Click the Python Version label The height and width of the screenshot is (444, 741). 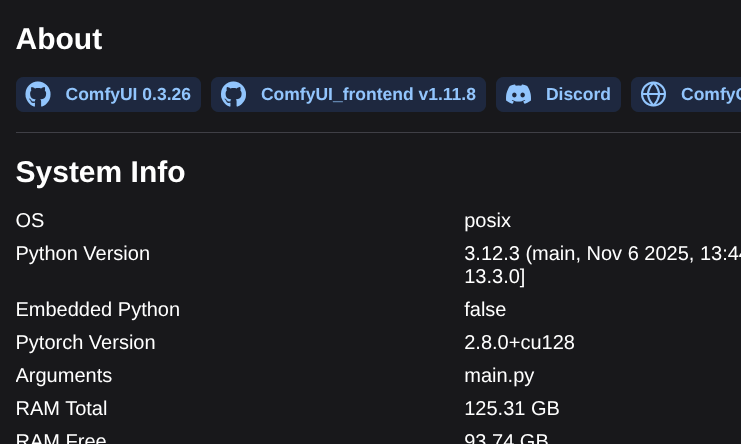point(83,254)
